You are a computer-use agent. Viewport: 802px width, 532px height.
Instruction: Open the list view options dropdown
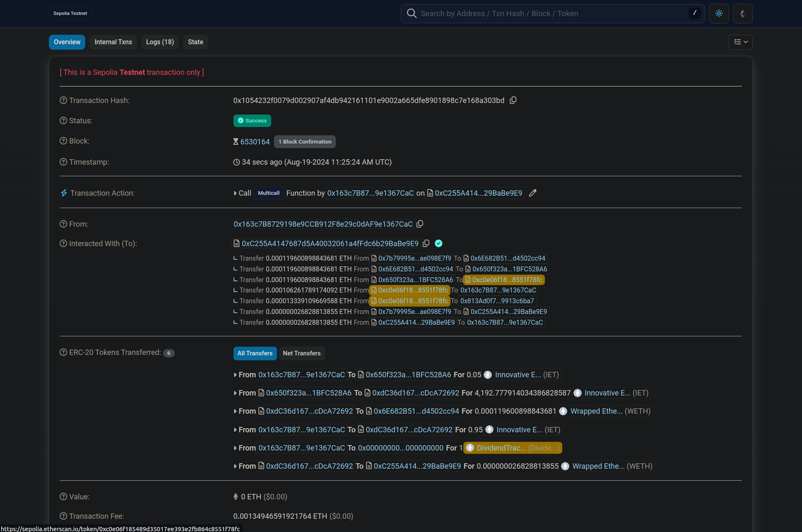click(741, 42)
